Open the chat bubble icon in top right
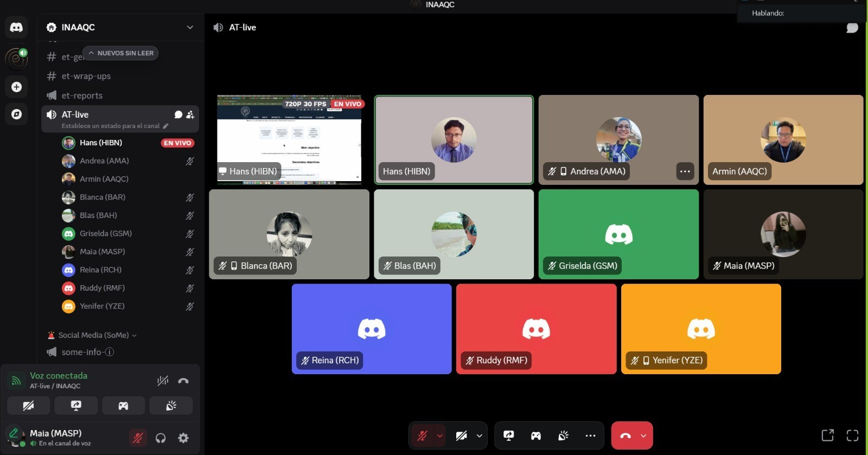 (x=852, y=28)
